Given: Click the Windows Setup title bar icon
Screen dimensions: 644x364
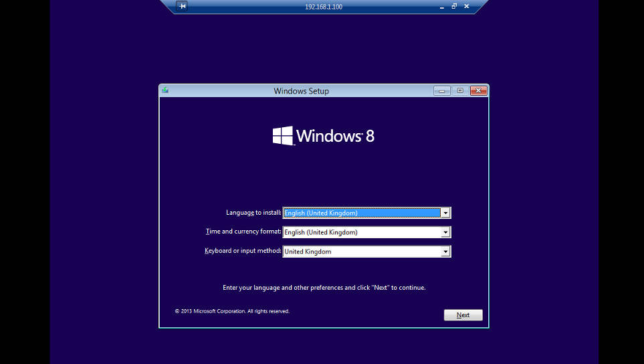Looking at the screenshot, I should [165, 90].
